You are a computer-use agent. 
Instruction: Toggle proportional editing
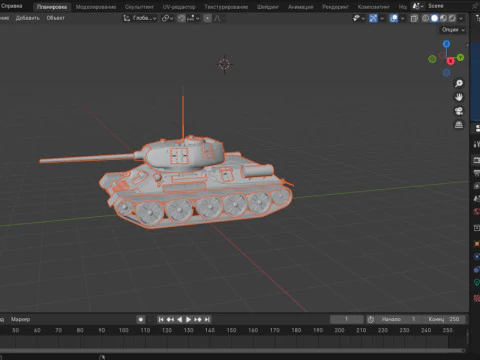(x=207, y=18)
